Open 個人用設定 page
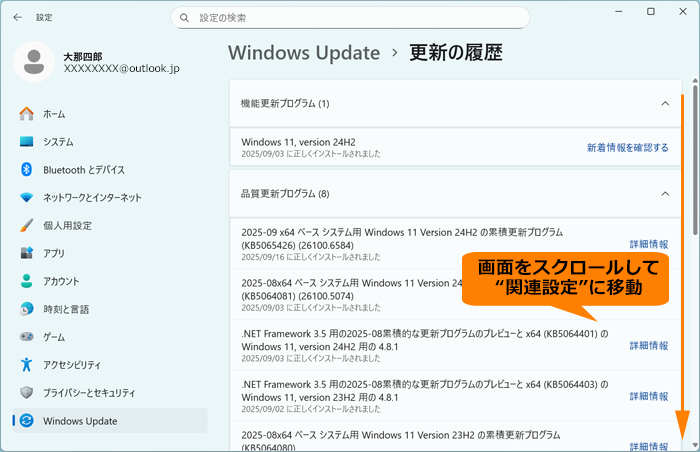The height and width of the screenshot is (452, 700). point(110,226)
